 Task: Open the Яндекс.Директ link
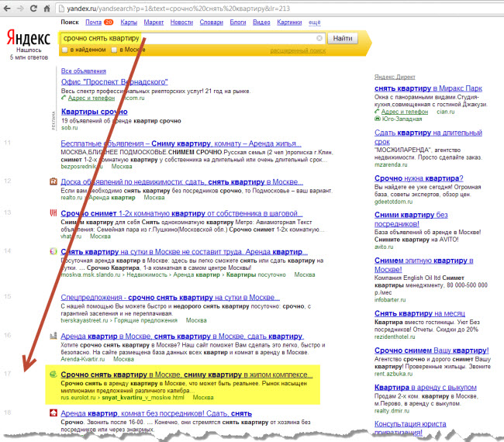tap(395, 77)
